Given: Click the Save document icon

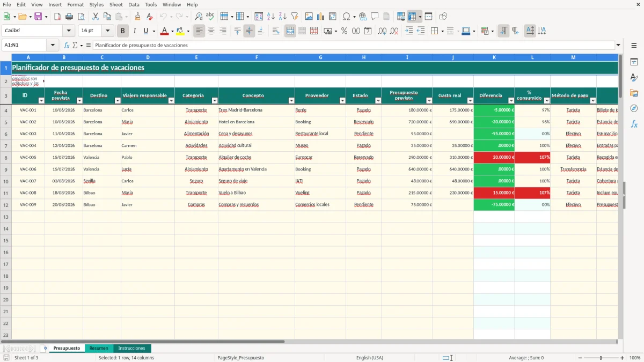Looking at the screenshot, I should 38,17.
